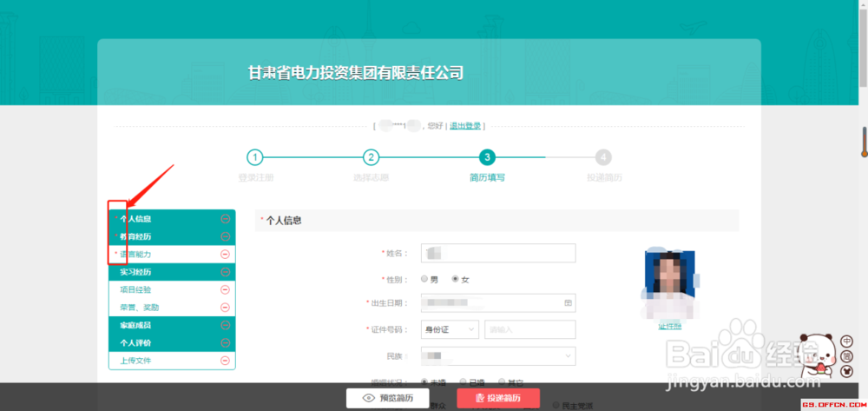
Task: Go to 荣誉、奖励 section in sidebar
Action: coord(140,308)
